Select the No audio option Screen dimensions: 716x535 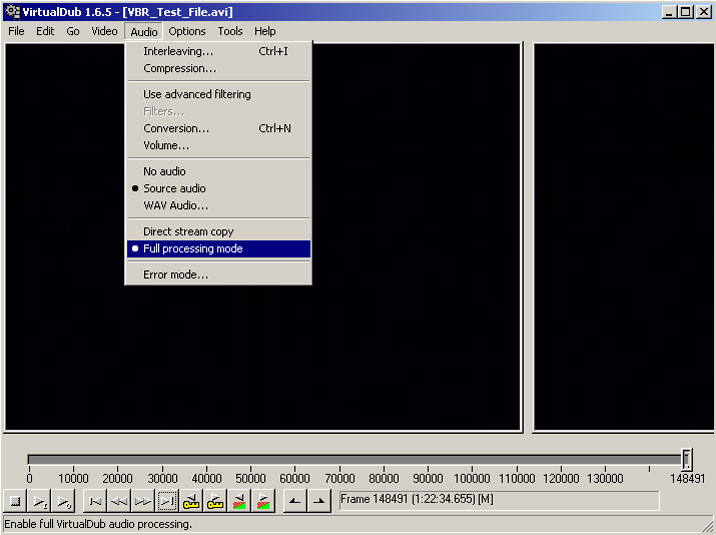tap(219, 171)
